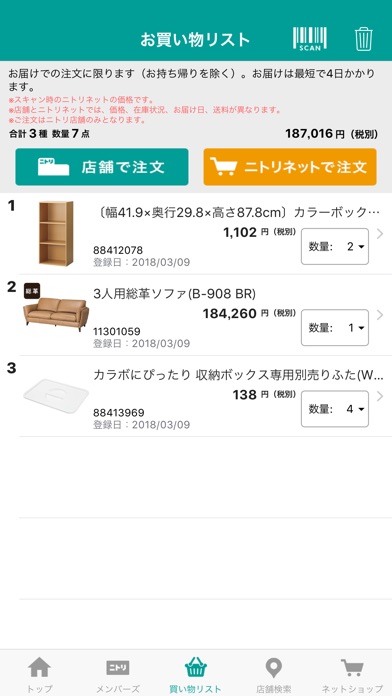Screen dimensions: 392x696
Task: Tap the color box shelf thumbnail
Action: click(56, 233)
